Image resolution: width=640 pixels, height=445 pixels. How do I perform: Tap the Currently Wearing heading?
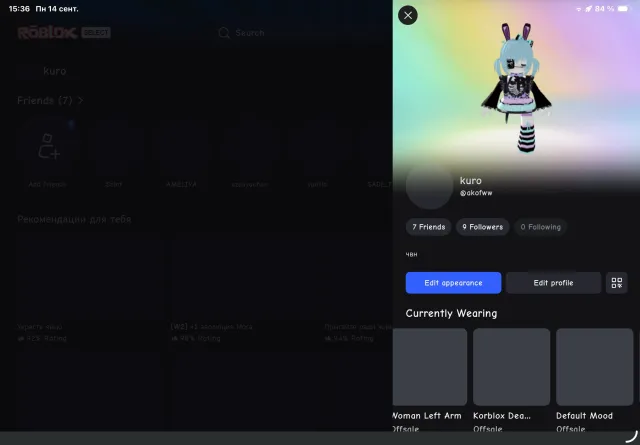[x=451, y=313]
